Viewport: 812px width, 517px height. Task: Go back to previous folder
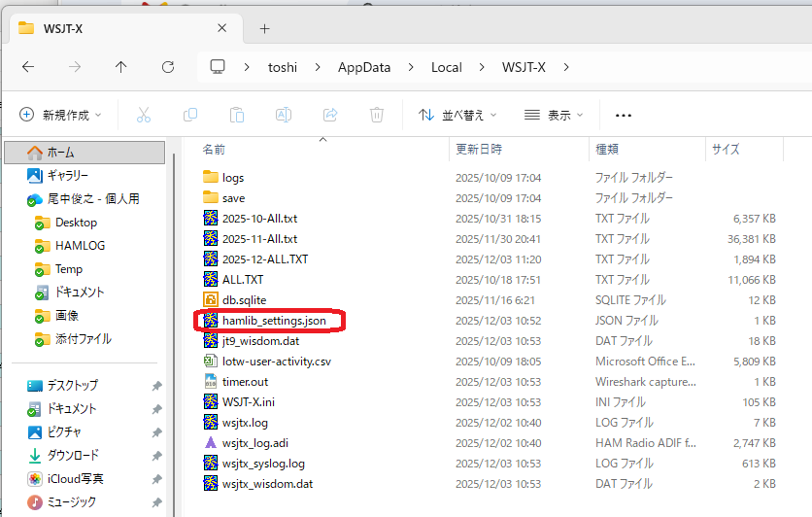[x=28, y=67]
